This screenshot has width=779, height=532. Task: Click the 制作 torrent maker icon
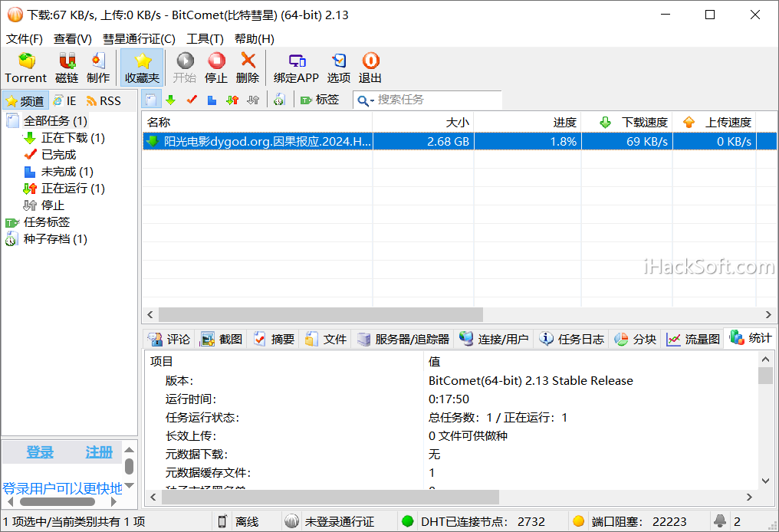(x=98, y=67)
